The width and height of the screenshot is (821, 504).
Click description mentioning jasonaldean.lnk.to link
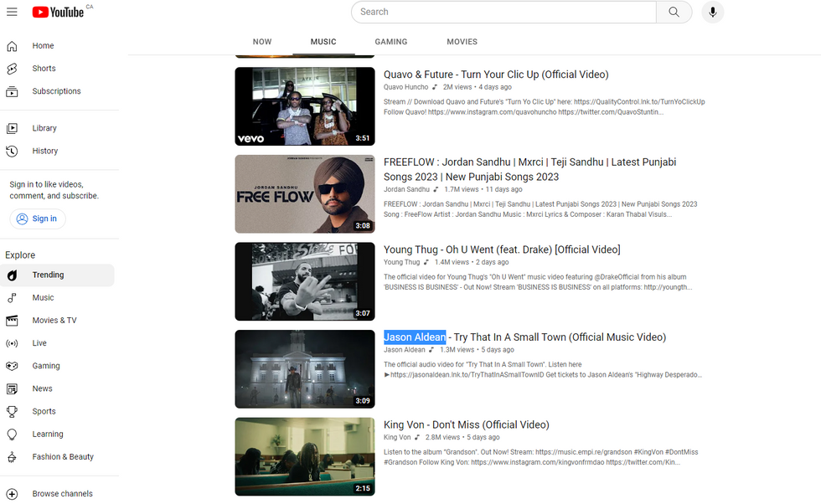pos(543,370)
